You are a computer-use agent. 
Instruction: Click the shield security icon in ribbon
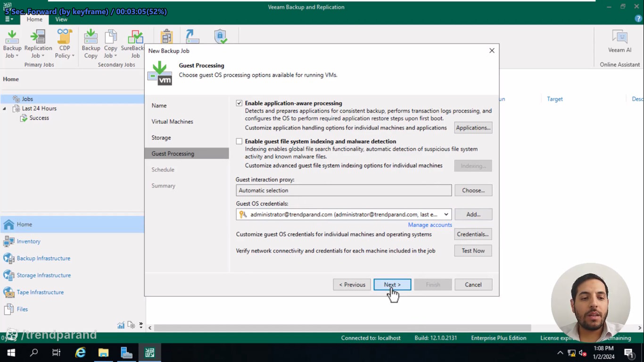(x=220, y=36)
